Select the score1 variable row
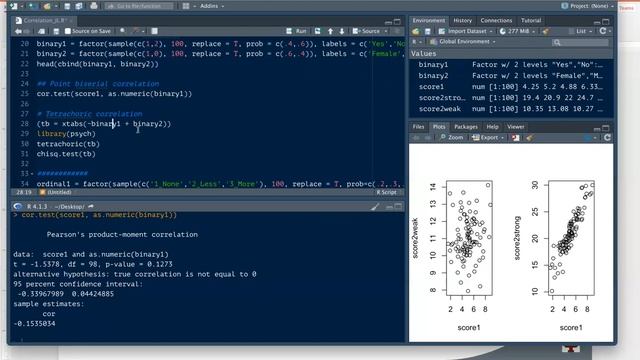 511,87
